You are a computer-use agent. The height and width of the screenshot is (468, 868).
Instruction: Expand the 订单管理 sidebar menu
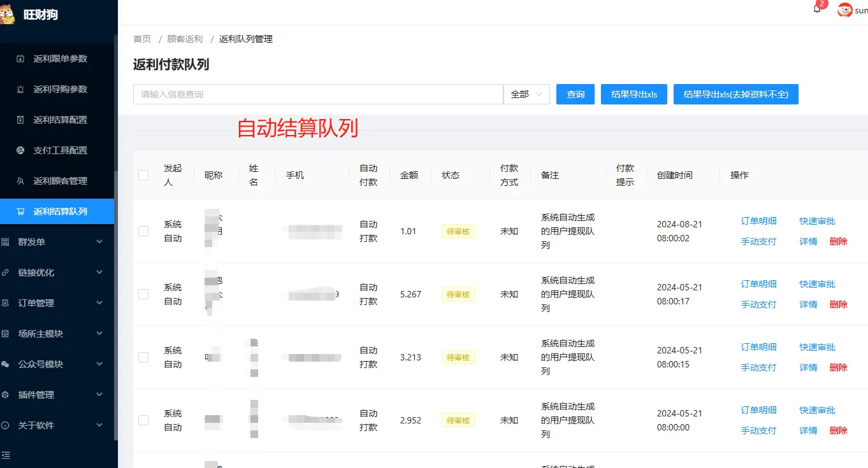coord(57,303)
